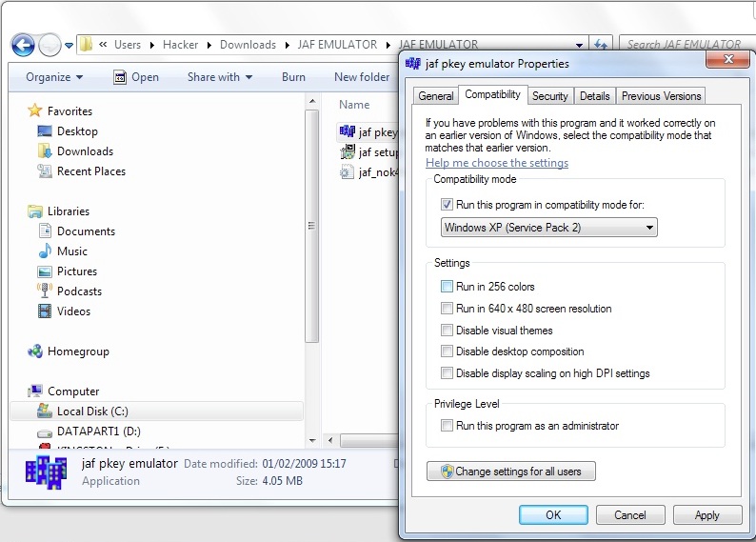Click New folder in Explorer toolbar
756x542 pixels.
362,77
